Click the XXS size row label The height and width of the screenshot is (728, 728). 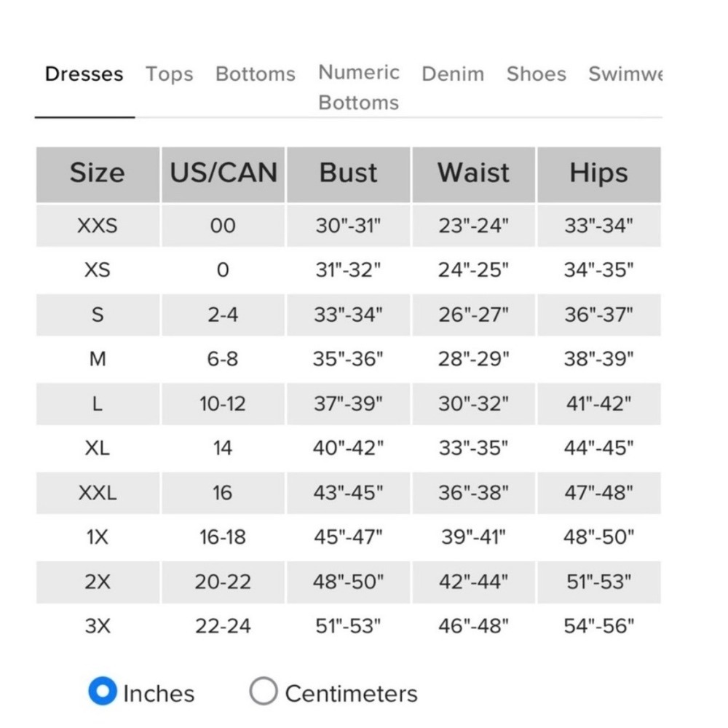pyautogui.click(x=97, y=226)
